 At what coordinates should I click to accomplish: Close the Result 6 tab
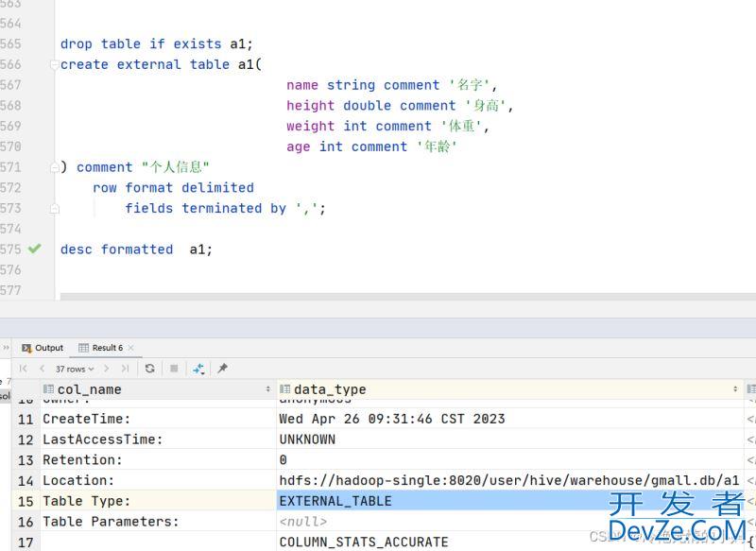point(131,348)
